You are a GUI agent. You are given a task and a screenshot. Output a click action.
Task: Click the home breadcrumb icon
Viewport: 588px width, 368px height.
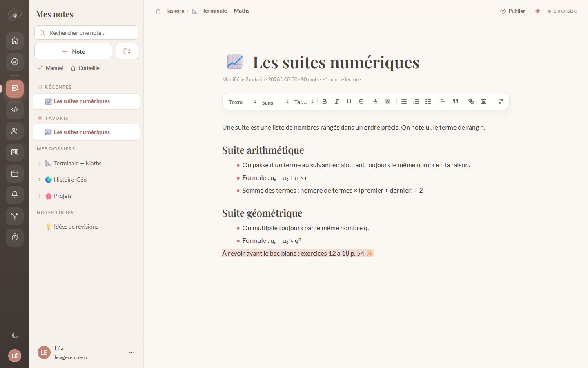158,11
